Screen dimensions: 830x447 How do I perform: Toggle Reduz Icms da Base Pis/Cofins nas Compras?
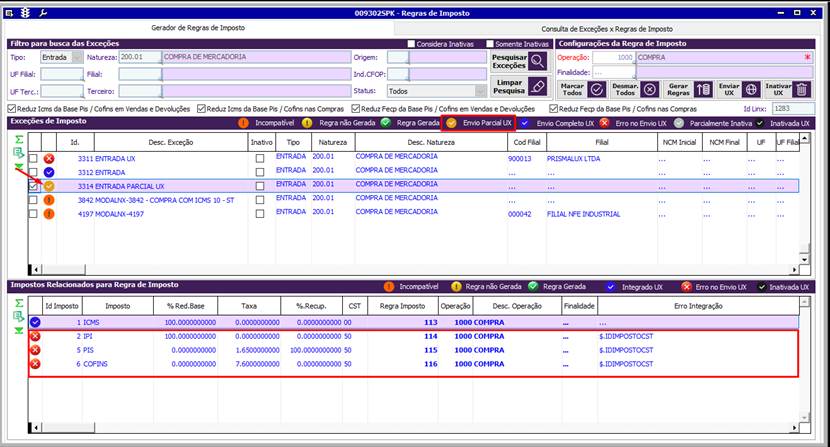[201, 109]
